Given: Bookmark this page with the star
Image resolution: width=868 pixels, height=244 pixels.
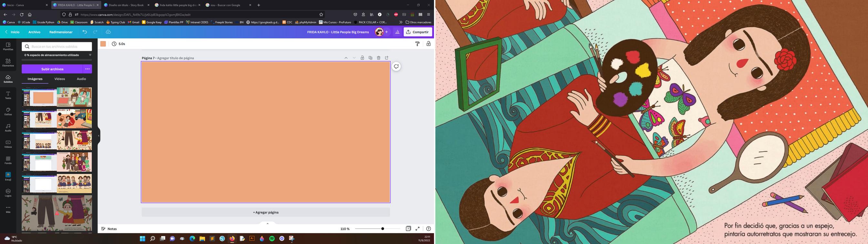Looking at the screenshot, I should 321,15.
